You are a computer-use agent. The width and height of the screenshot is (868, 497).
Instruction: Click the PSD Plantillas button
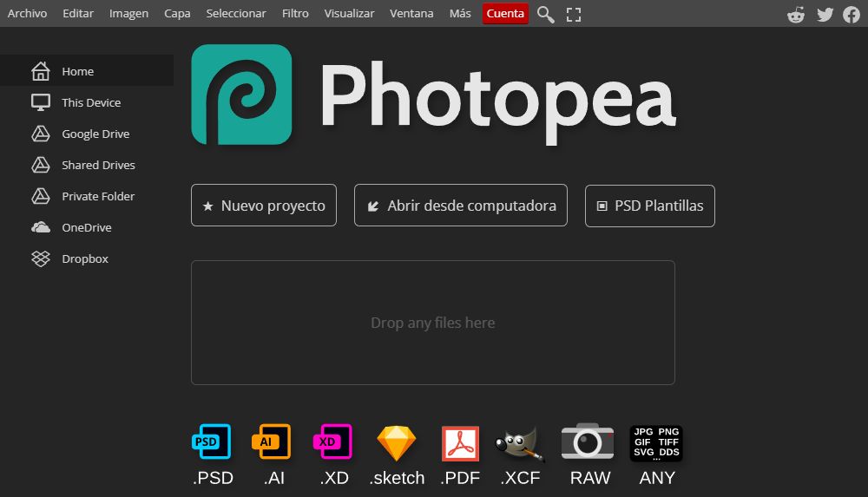coord(650,206)
